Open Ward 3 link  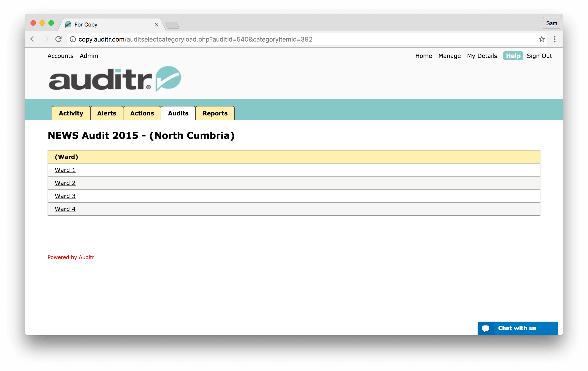[65, 196]
